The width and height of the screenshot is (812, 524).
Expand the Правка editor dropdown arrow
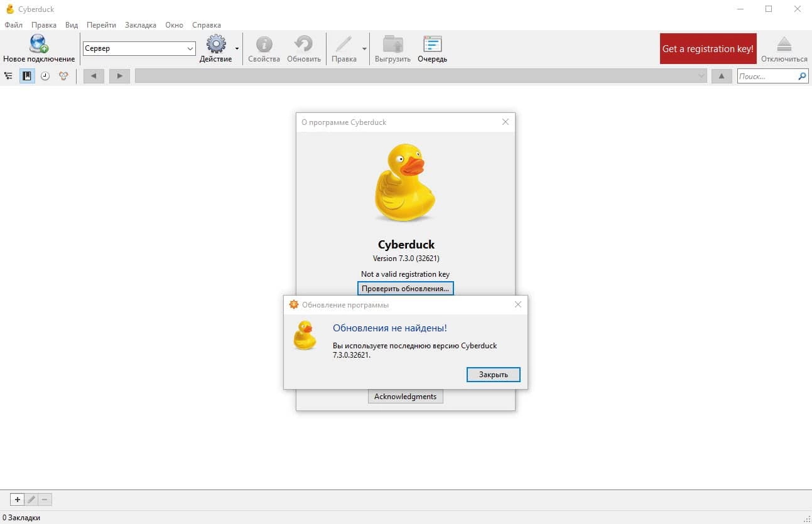[x=364, y=48]
